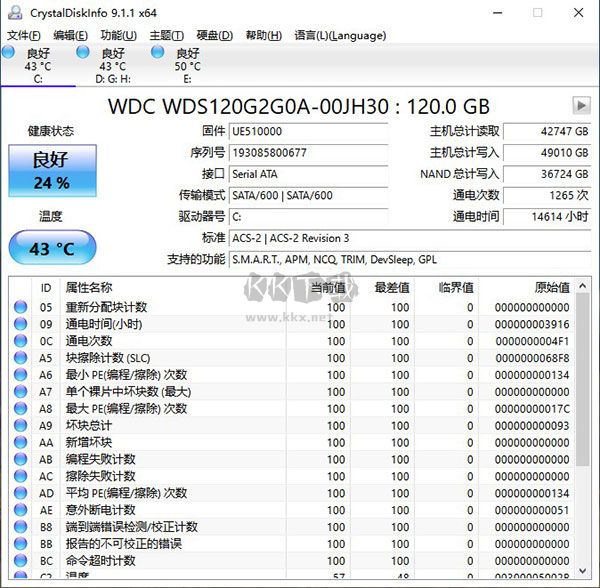The width and height of the screenshot is (600, 588).
Task: Click status orb for attribute BC 命令超时计数
Action: [x=20, y=560]
